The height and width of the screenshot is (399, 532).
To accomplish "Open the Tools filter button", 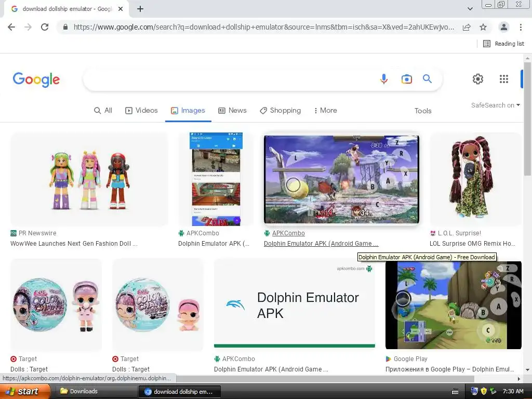I will click(423, 111).
